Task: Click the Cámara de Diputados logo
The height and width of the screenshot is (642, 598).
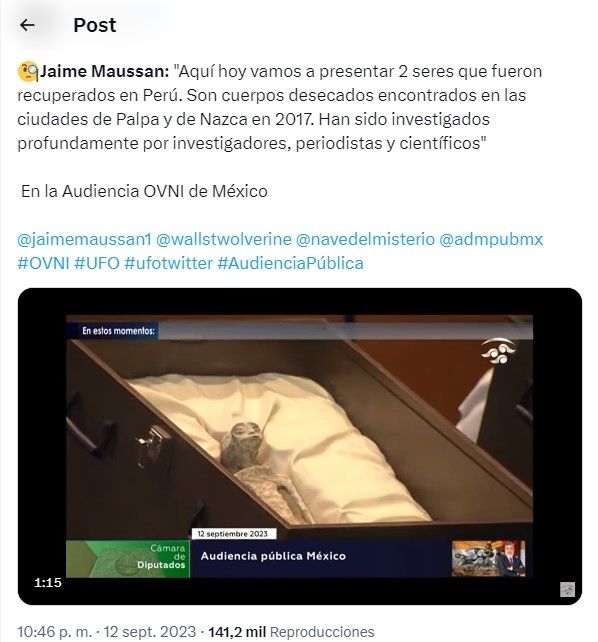Action: tap(128, 559)
